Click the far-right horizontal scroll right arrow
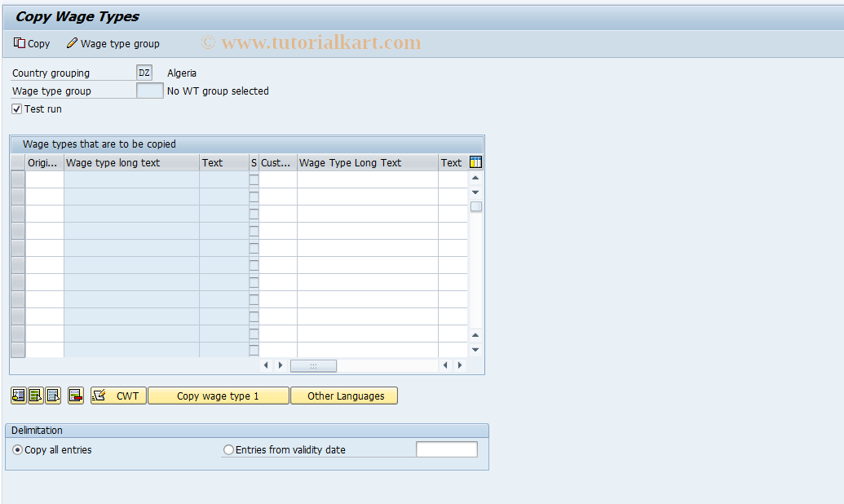Viewport: 844px width, 504px height. 460,365
